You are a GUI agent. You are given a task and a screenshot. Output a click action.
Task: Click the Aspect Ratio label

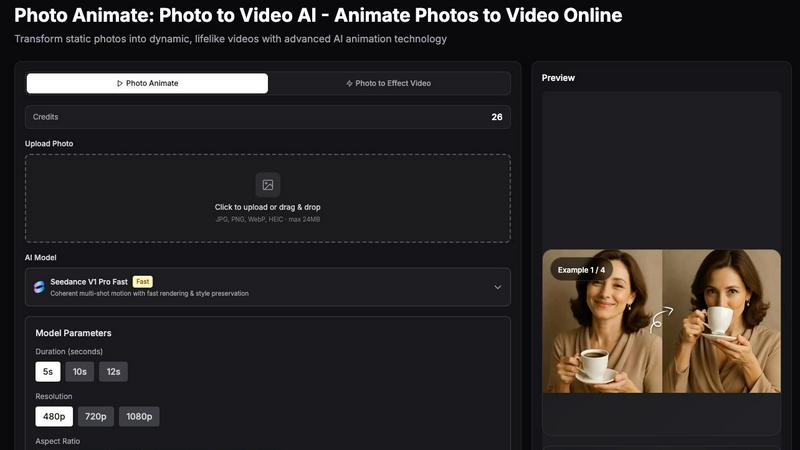pyautogui.click(x=58, y=441)
